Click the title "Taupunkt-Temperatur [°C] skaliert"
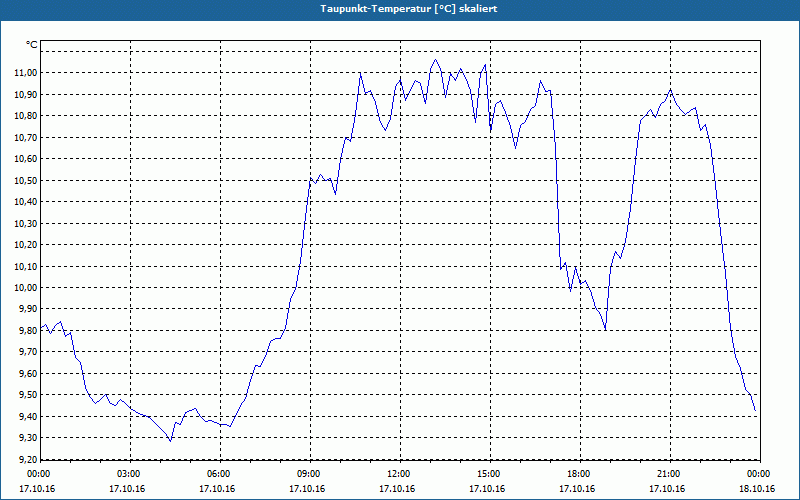Image resolution: width=800 pixels, height=500 pixels. pyautogui.click(x=409, y=9)
